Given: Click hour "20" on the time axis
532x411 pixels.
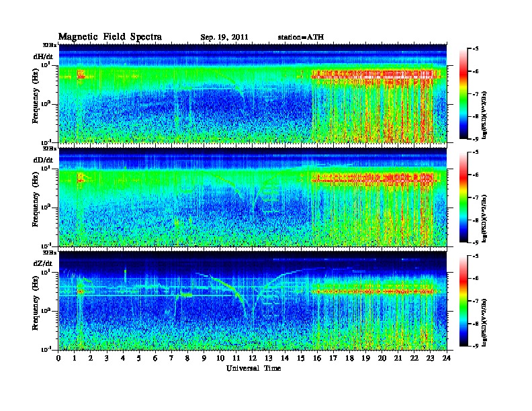Looking at the screenshot, I should pyautogui.click(x=382, y=359).
